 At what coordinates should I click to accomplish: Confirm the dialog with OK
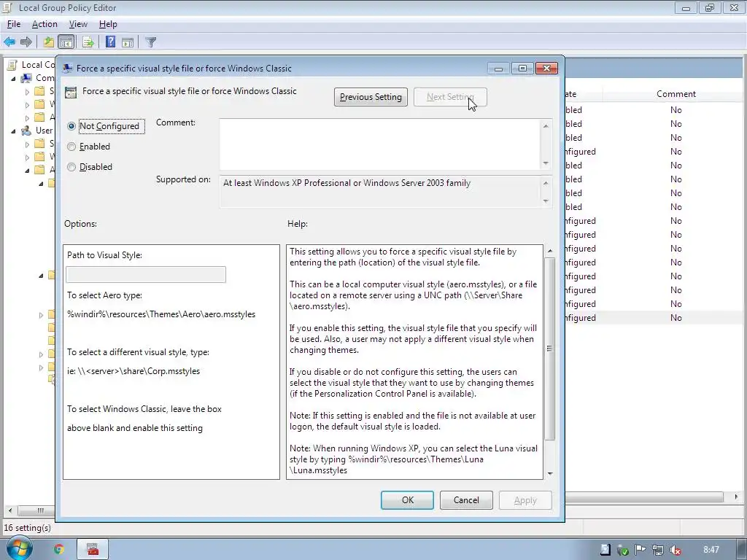(x=407, y=500)
